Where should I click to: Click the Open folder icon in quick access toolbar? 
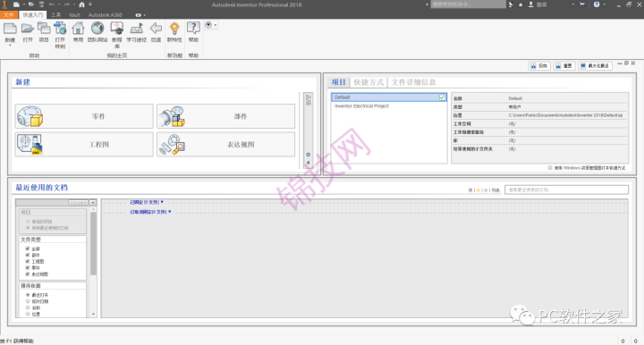click(x=31, y=4)
